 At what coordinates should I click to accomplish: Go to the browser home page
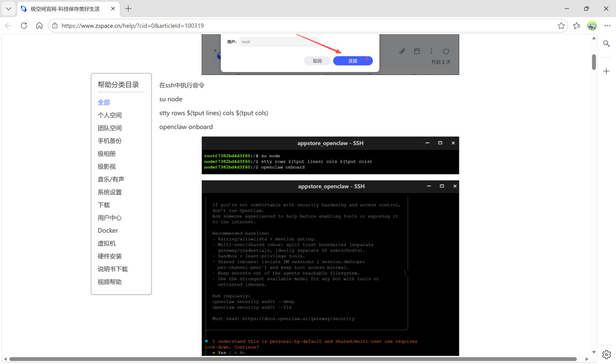[x=39, y=25]
